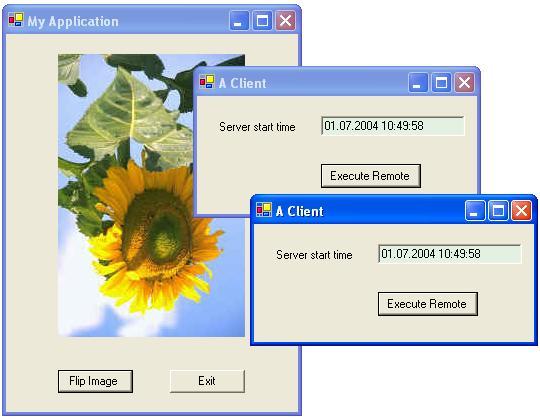Click the front A Client window icon

(264, 210)
